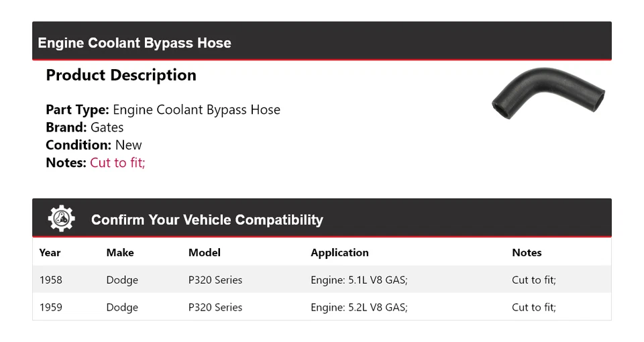The image size is (644, 342).
Task: Click the Brand Gates text
Action: (x=85, y=127)
